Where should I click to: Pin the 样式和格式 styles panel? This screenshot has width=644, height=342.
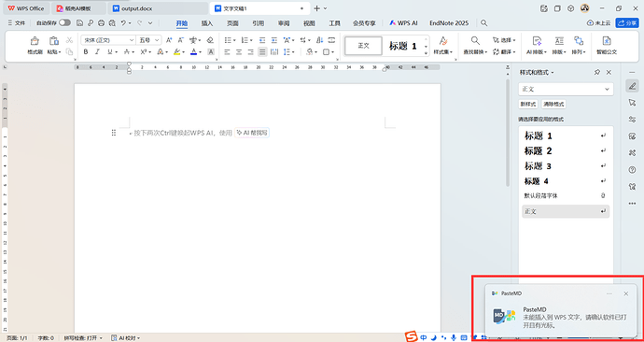(x=597, y=72)
